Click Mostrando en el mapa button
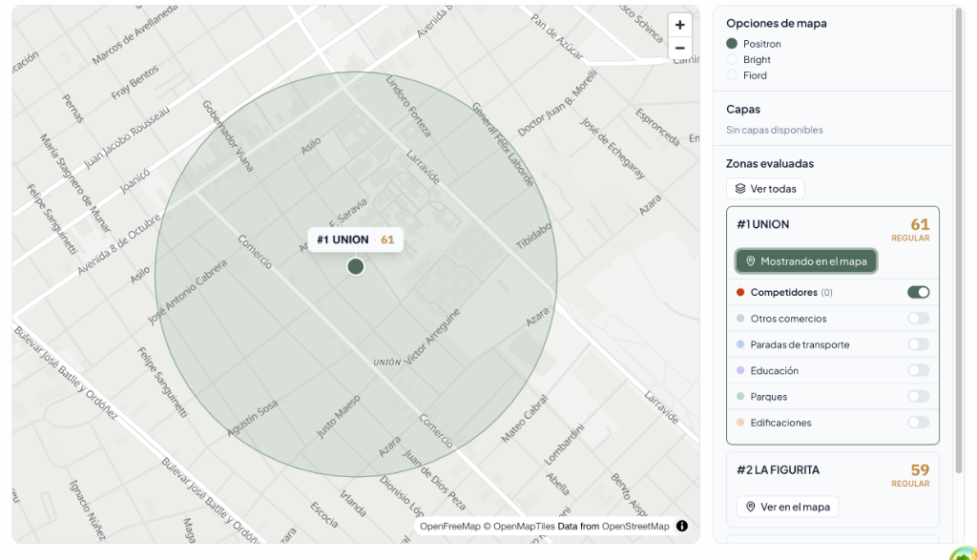The image size is (977, 560). (x=806, y=261)
